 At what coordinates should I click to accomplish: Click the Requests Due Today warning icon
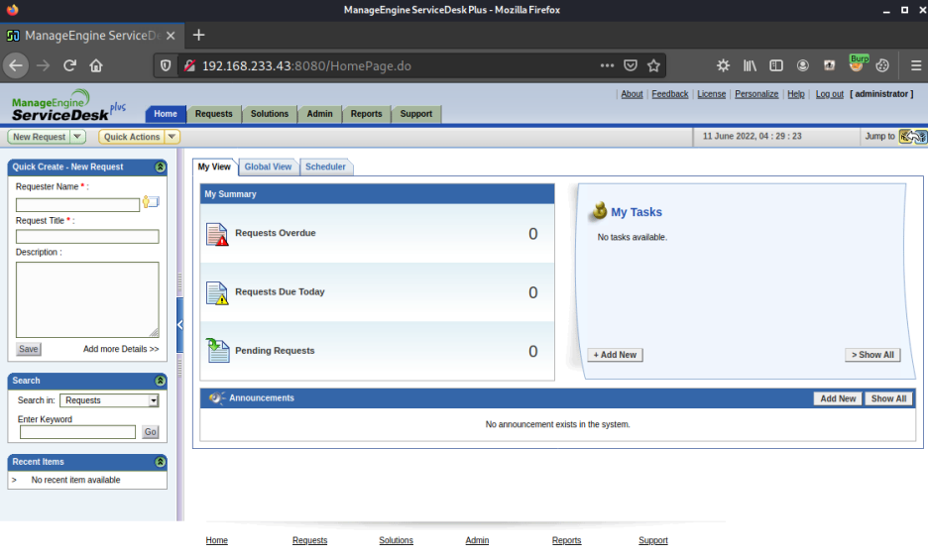[x=217, y=293]
